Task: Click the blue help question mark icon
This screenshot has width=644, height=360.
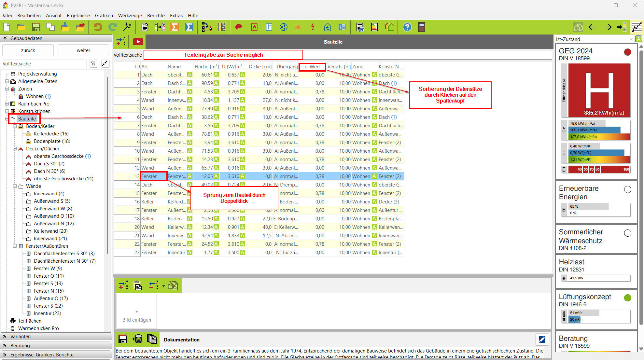Action: coord(407,27)
